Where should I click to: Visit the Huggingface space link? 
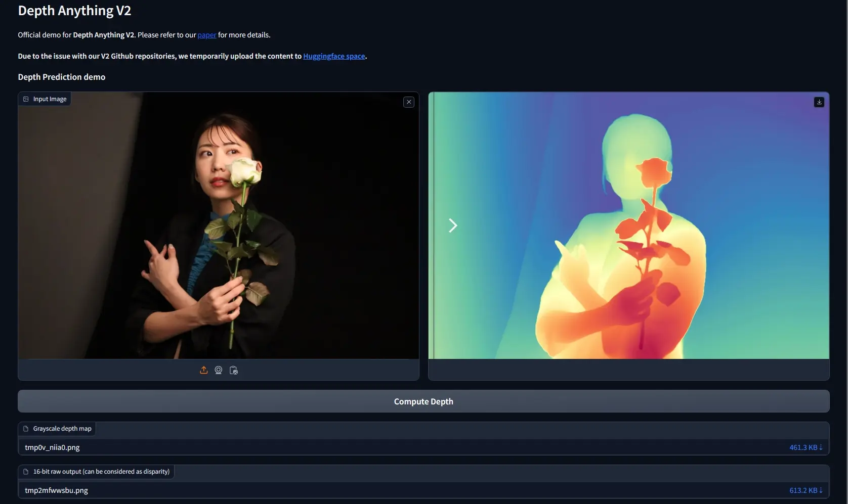pos(334,56)
